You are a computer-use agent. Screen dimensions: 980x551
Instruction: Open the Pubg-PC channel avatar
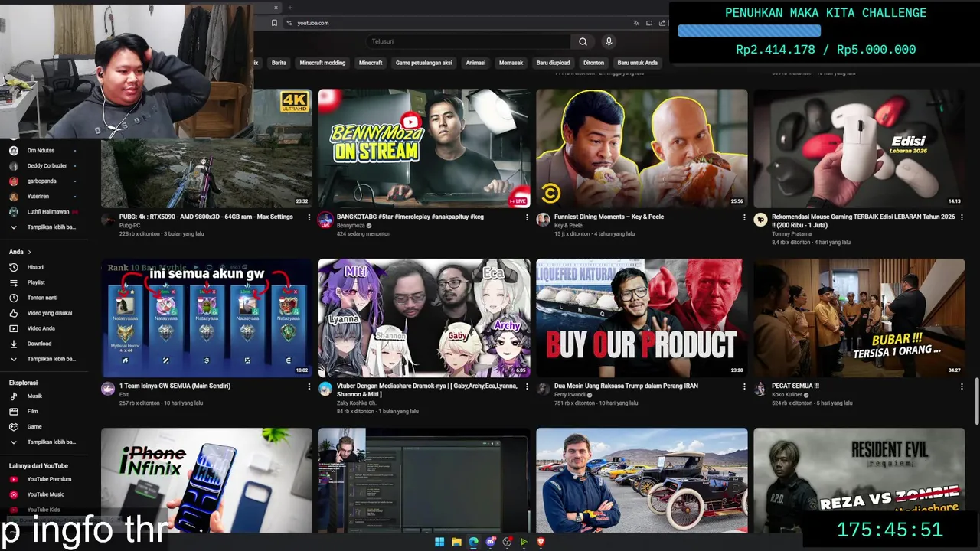point(108,220)
